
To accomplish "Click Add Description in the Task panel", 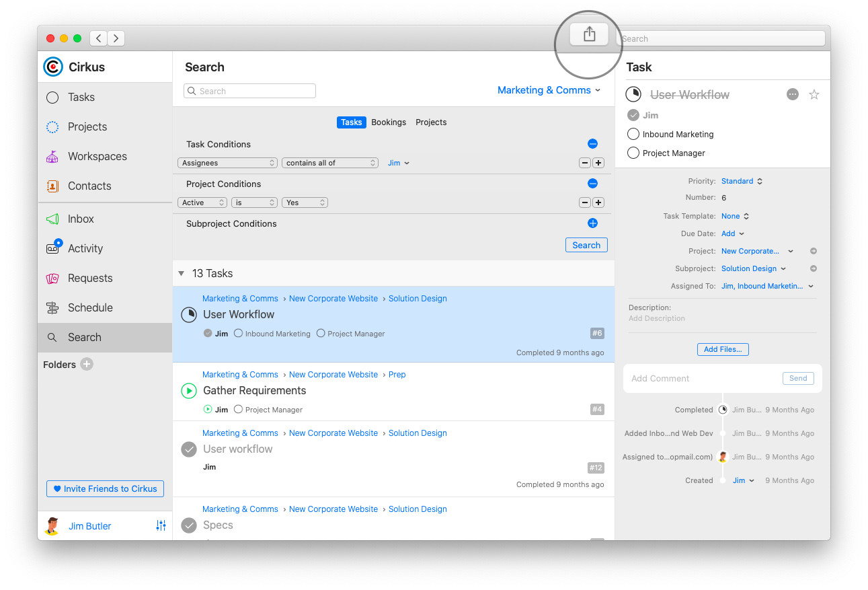I will (657, 318).
